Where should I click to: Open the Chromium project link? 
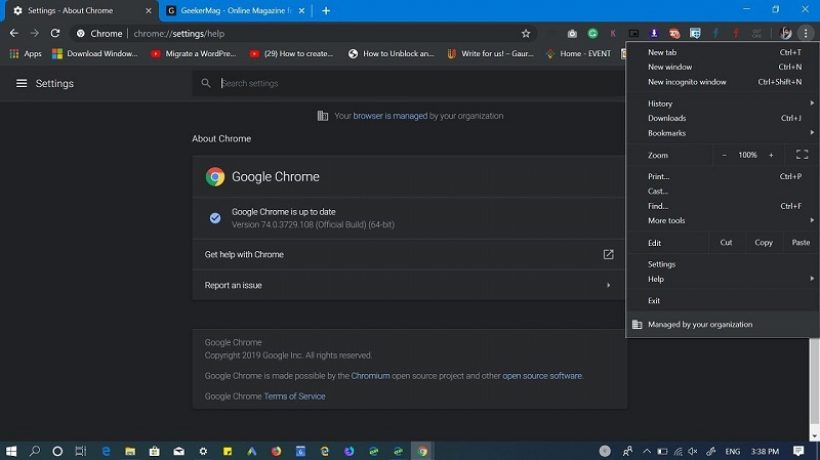tap(370, 376)
